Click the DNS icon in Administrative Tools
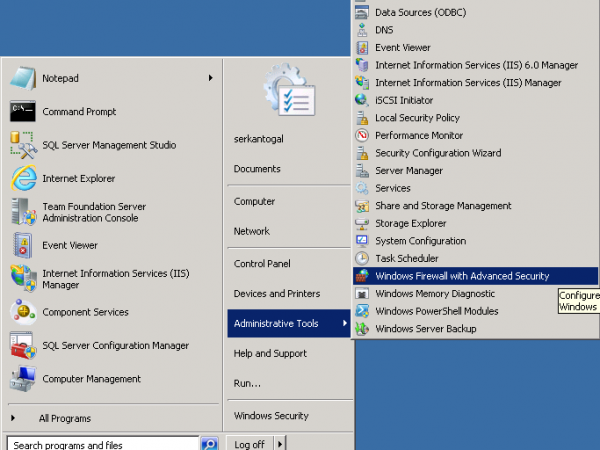 coord(362,30)
